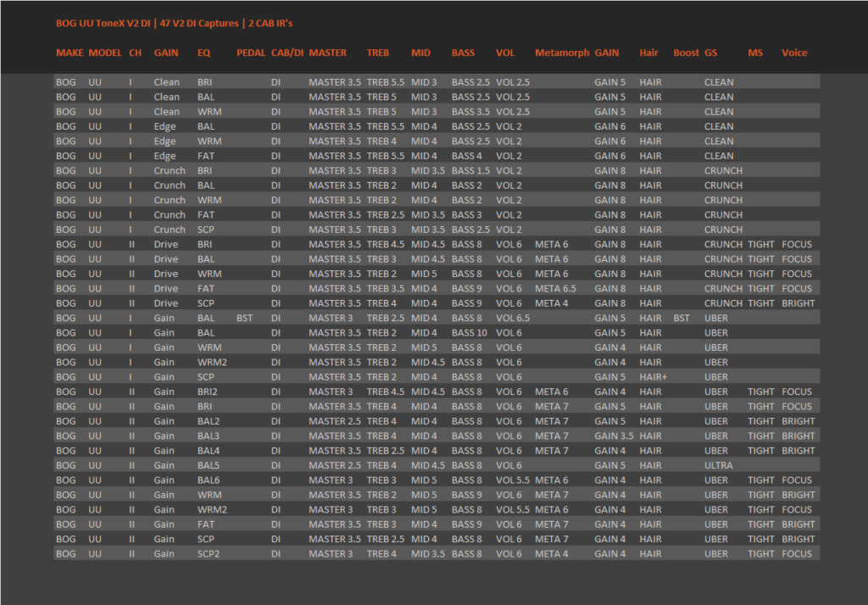868x605 pixels.
Task: Click the SCP2 EQ cell
Action: tap(209, 554)
